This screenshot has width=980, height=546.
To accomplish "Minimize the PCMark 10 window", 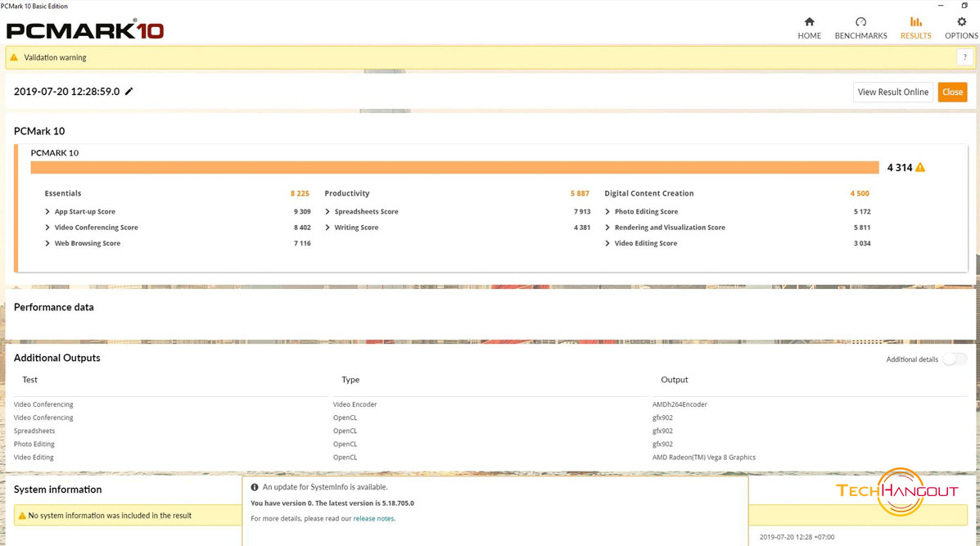I will point(941,6).
